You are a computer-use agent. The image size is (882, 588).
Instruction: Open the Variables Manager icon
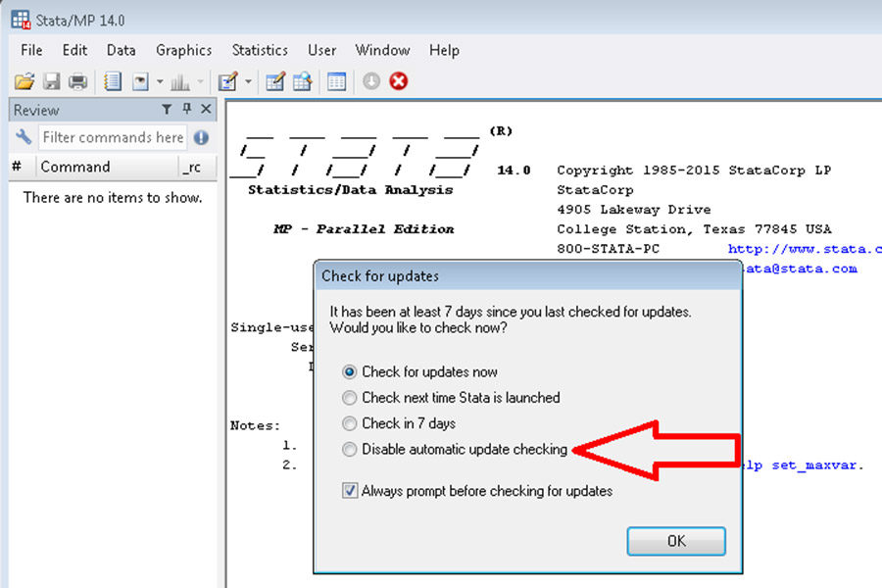point(336,81)
